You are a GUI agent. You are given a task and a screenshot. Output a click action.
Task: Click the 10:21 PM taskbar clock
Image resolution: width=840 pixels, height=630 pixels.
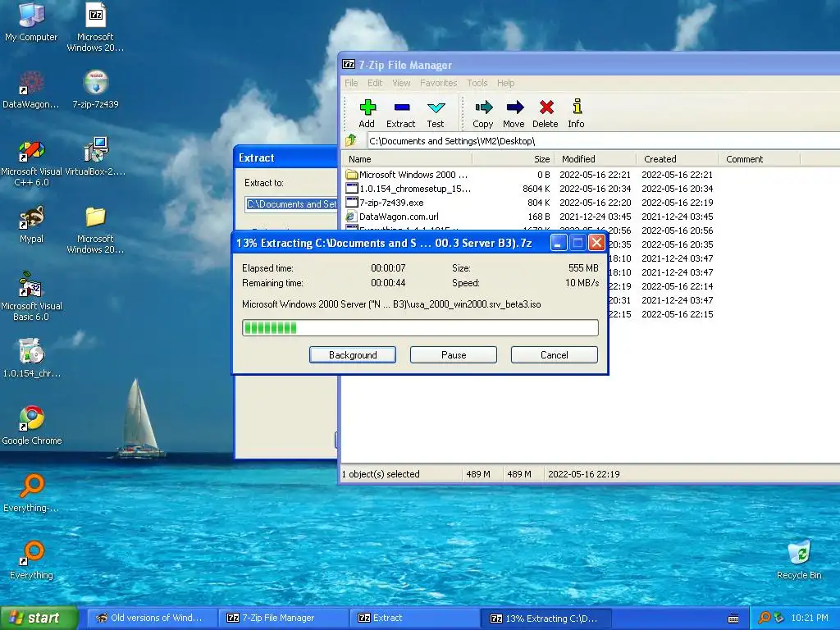(810, 618)
